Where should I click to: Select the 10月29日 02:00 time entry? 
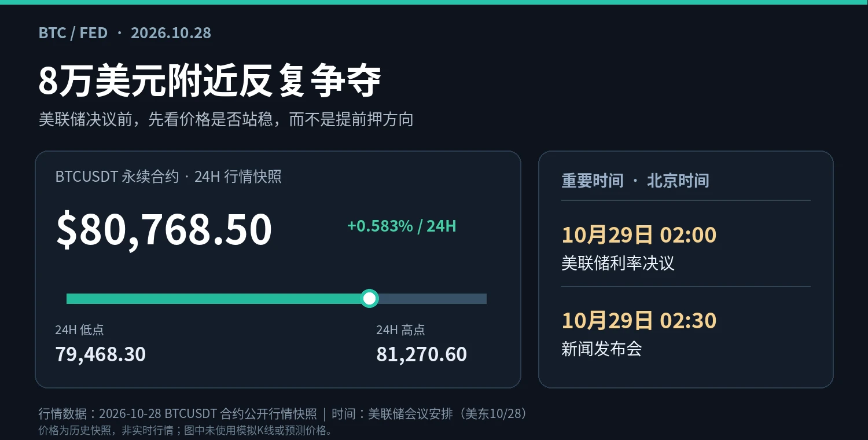tap(639, 235)
